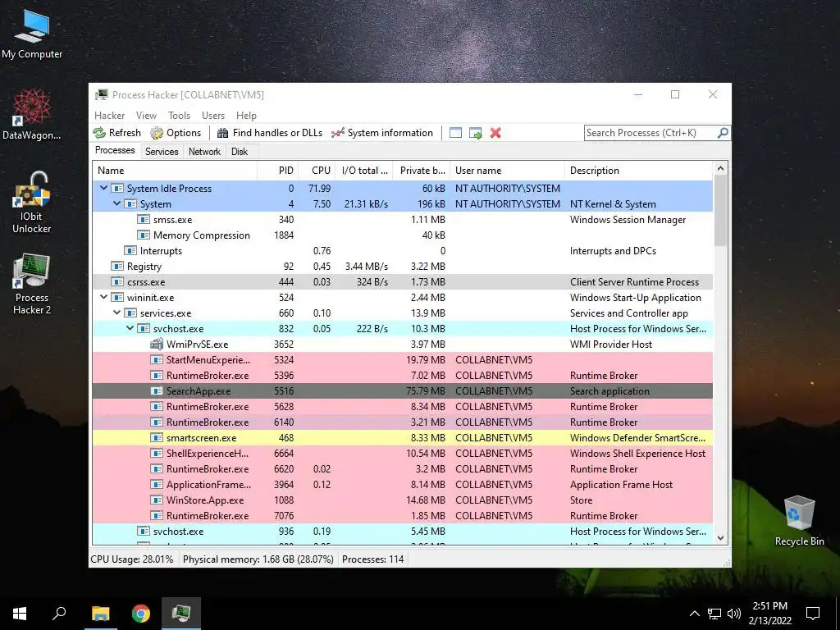Sort by Description column header
Viewport: 840px width, 630px height.
[638, 171]
